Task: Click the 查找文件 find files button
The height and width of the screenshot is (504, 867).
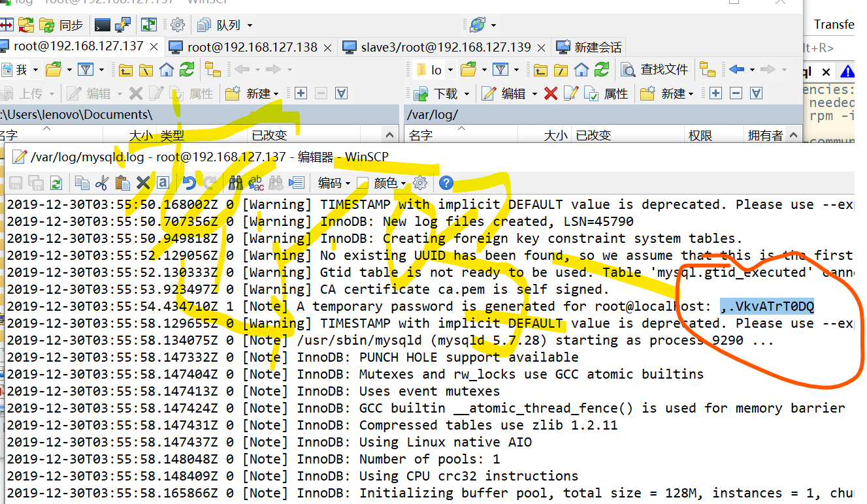Action: [655, 69]
